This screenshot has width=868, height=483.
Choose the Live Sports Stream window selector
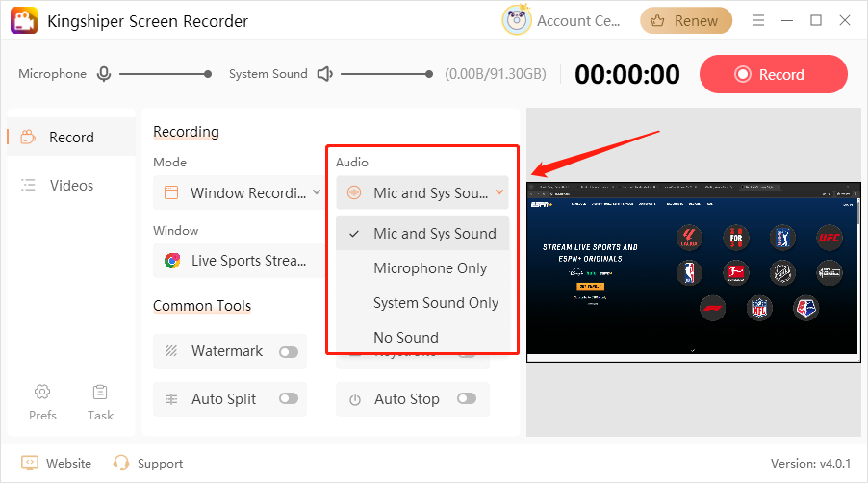point(239,260)
